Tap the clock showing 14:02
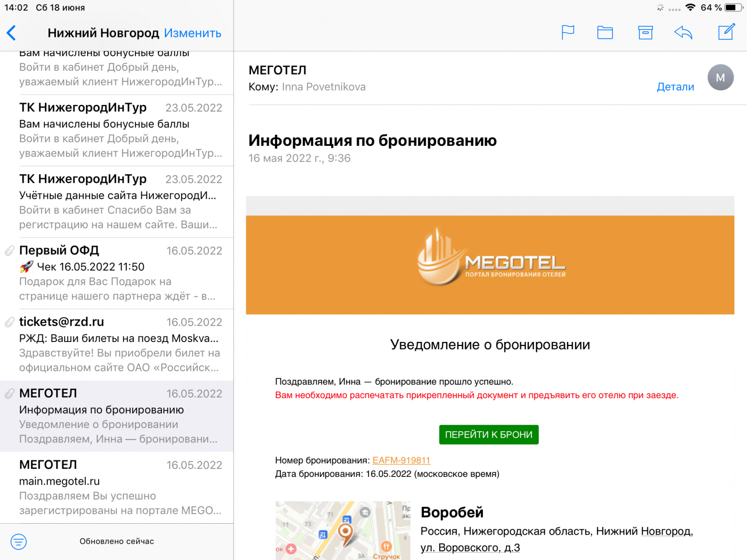Image resolution: width=747 pixels, height=560 pixels. 16,7
